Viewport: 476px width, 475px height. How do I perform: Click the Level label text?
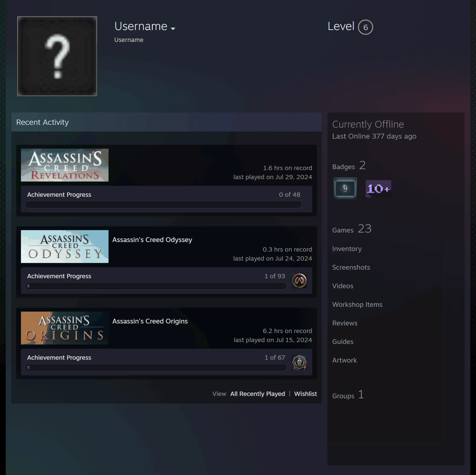(341, 26)
